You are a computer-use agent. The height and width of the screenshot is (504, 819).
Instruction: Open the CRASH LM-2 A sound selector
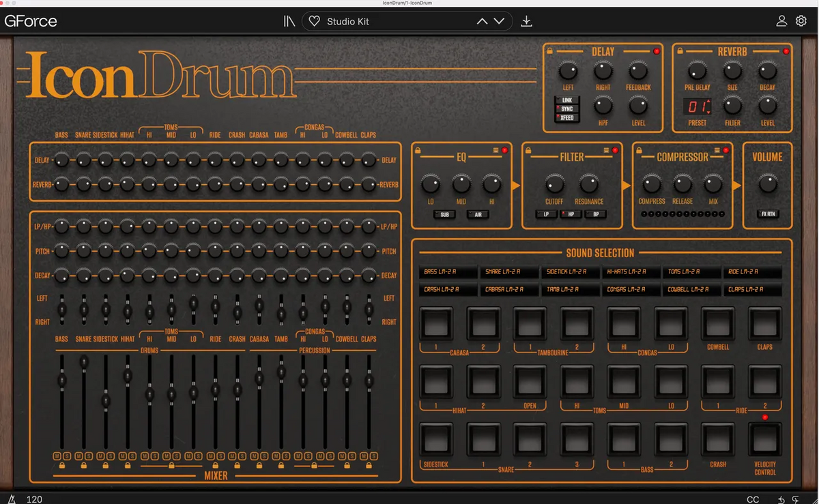coord(448,290)
